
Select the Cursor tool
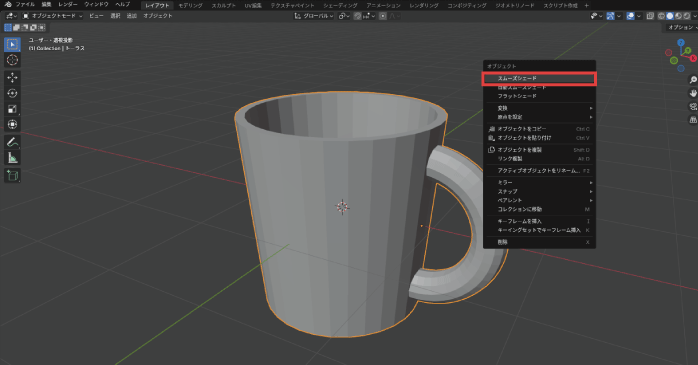pos(12,60)
